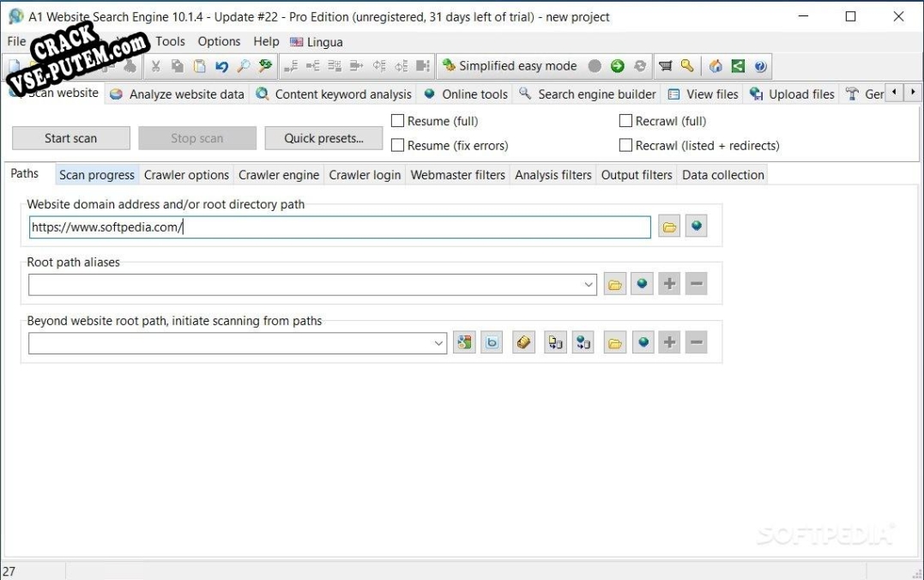Click the Start scan button

70,138
